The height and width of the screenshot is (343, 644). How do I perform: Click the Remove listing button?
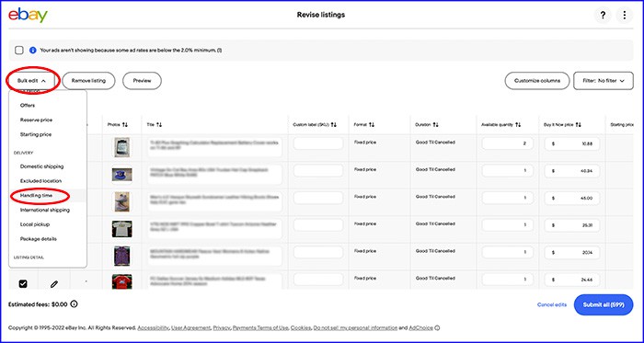(x=88, y=81)
